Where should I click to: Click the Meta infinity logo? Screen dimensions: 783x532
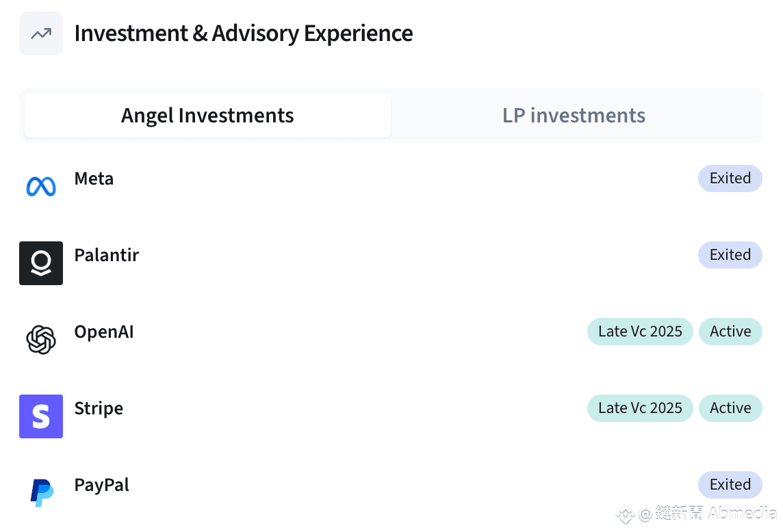[41, 187]
